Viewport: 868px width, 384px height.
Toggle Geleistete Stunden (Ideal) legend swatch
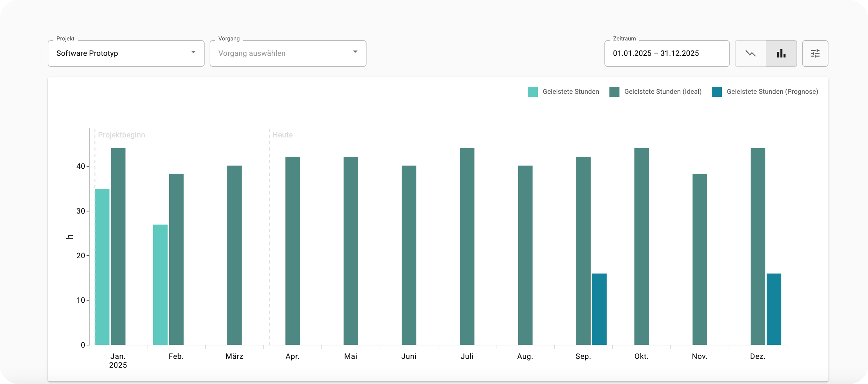point(614,92)
